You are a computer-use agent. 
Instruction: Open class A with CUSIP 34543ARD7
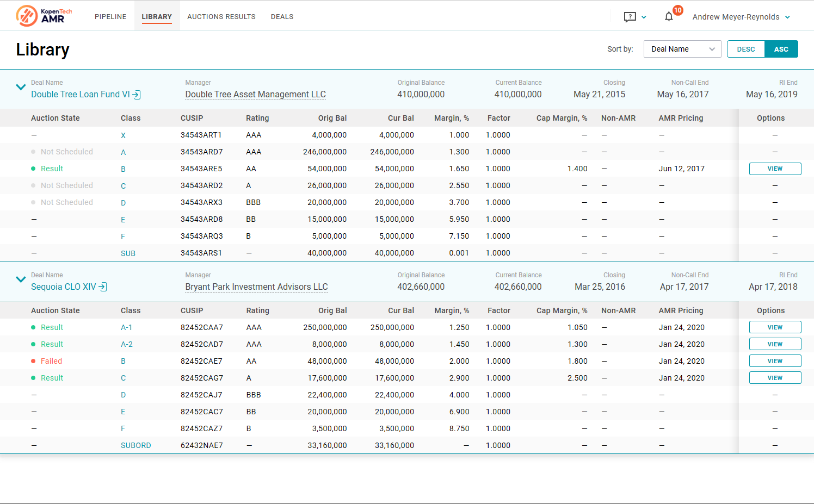(123, 152)
